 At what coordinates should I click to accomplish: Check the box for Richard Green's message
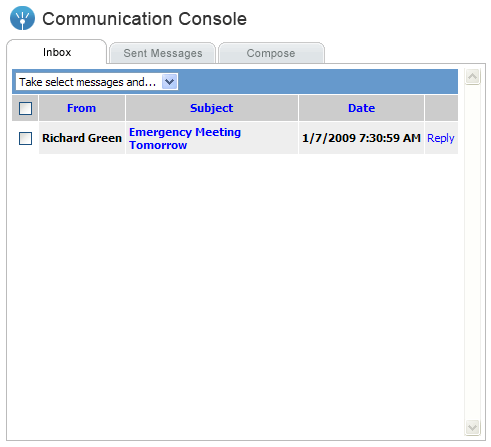pos(25,138)
